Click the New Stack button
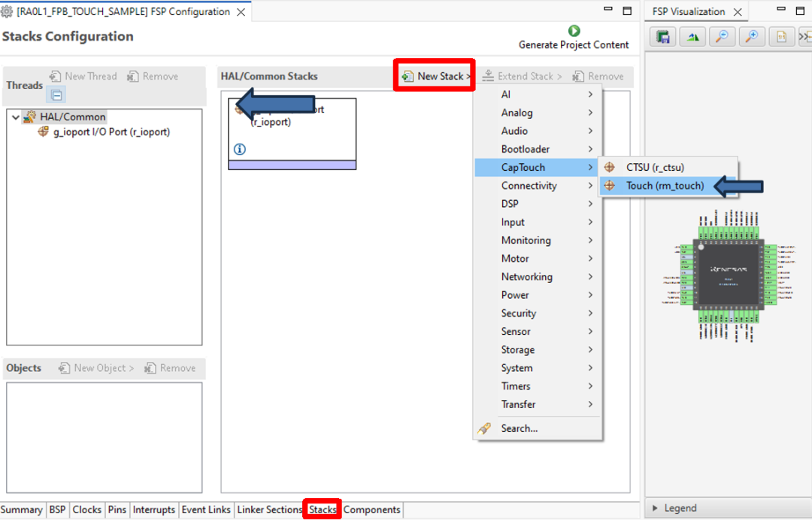 (x=435, y=76)
